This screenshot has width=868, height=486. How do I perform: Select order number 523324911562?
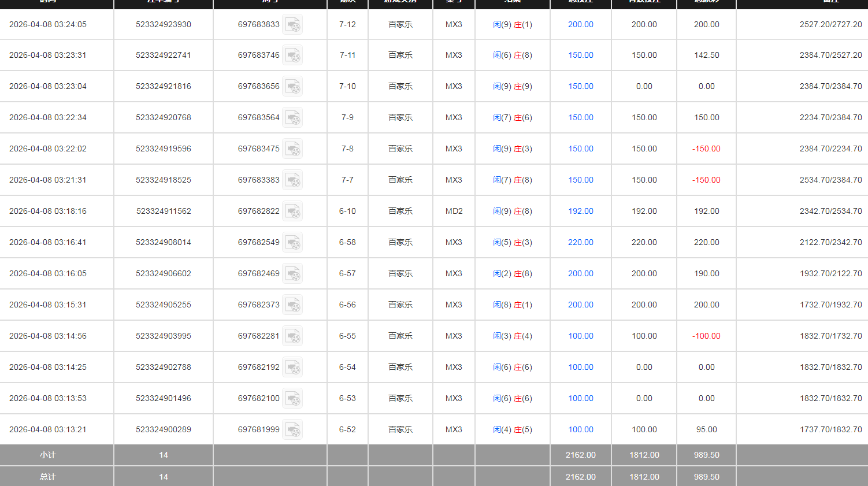click(164, 212)
